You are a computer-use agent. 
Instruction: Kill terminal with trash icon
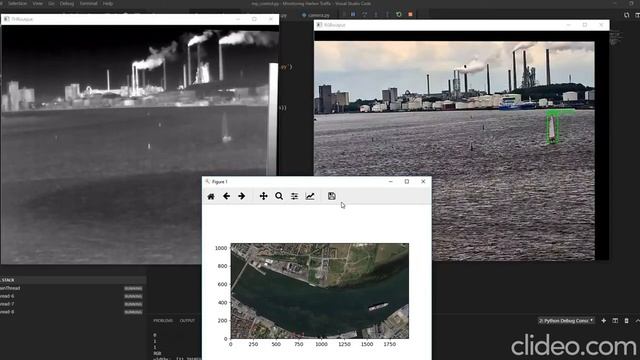pos(627,321)
